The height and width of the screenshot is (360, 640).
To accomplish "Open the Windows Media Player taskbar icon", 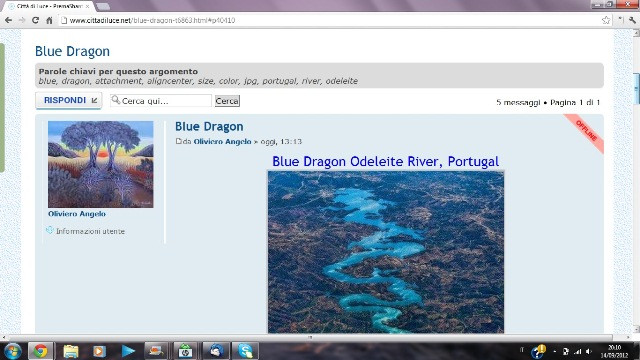I will point(99,351).
